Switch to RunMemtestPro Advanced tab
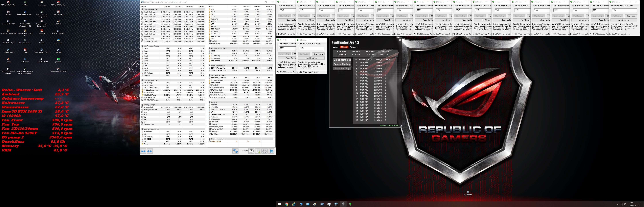Screen dimensions: 644x207 (353, 47)
